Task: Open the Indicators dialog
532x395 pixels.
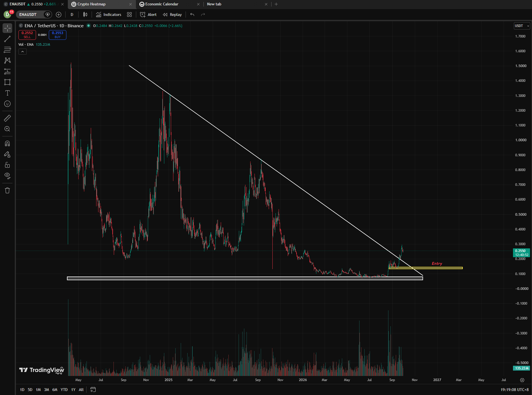Action: 109,15
